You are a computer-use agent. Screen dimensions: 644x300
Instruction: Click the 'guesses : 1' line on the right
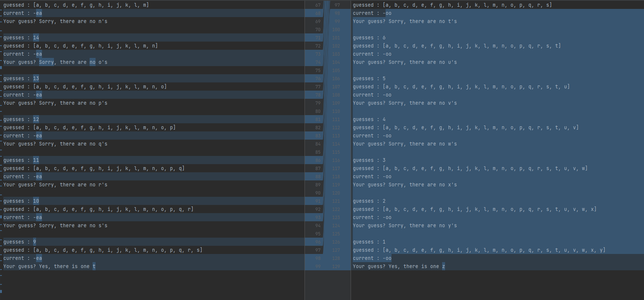tap(369, 242)
